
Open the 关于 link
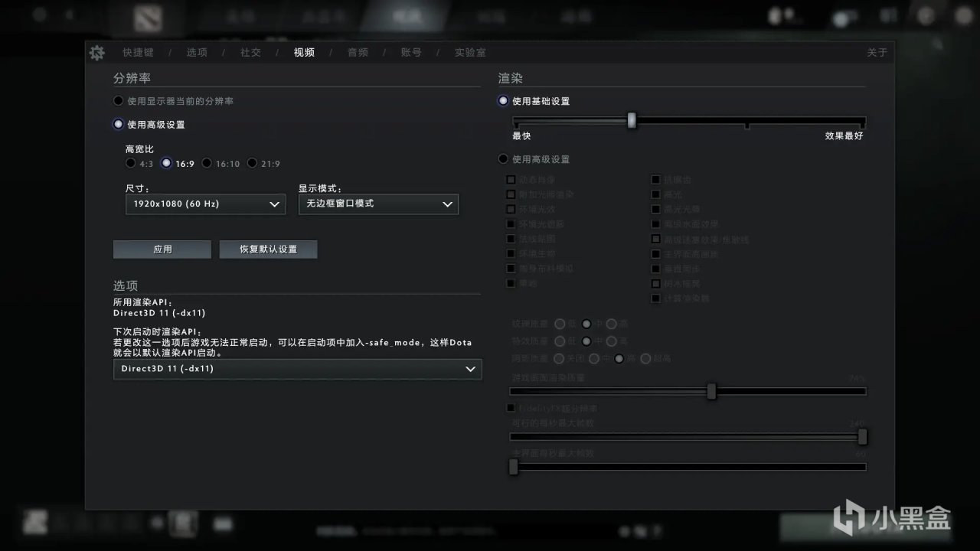tap(877, 53)
